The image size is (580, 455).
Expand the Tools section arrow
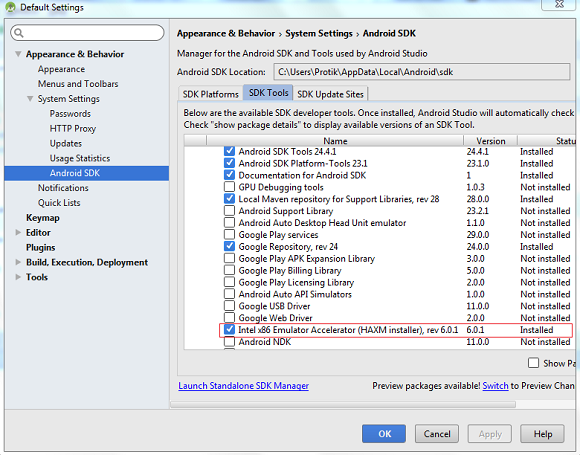(x=18, y=277)
